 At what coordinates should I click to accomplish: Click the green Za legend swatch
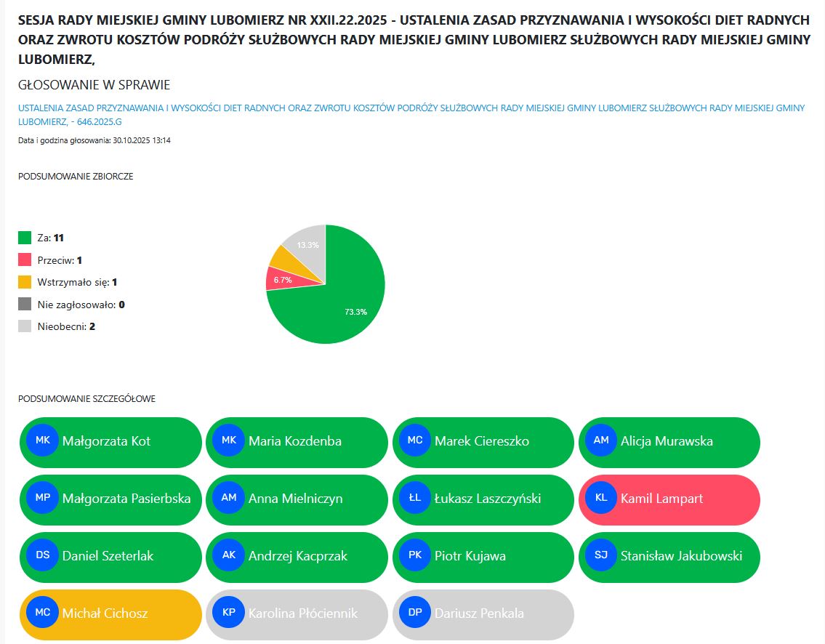(x=25, y=238)
